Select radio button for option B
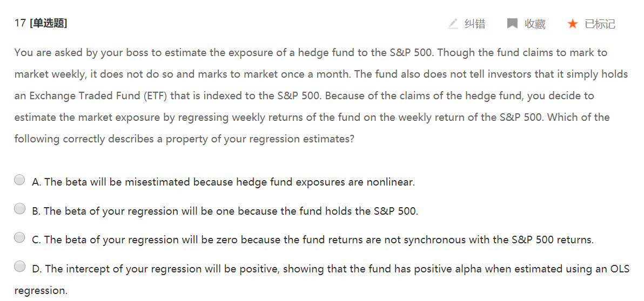The height and width of the screenshot is (301, 644). [x=19, y=209]
